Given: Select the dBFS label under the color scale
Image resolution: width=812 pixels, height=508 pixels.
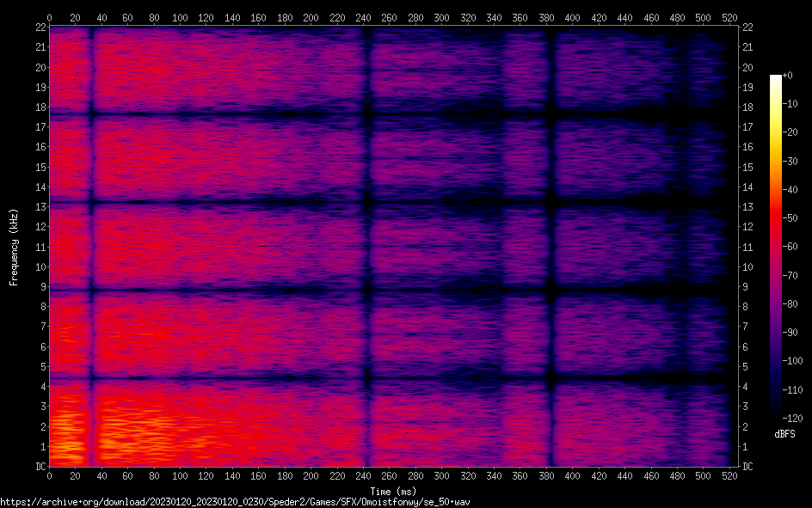Looking at the screenshot, I should click(784, 434).
